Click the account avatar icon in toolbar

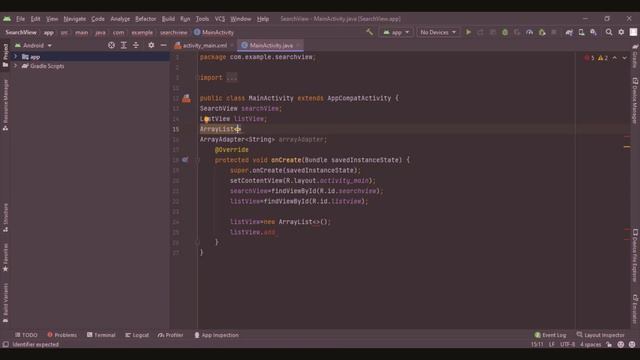click(x=633, y=32)
